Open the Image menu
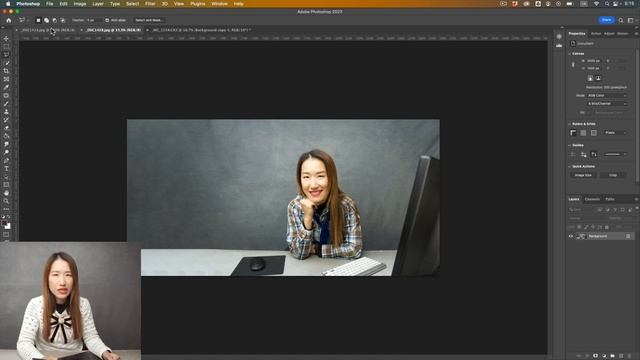Screen dimensions: 640x360 click(x=80, y=4)
